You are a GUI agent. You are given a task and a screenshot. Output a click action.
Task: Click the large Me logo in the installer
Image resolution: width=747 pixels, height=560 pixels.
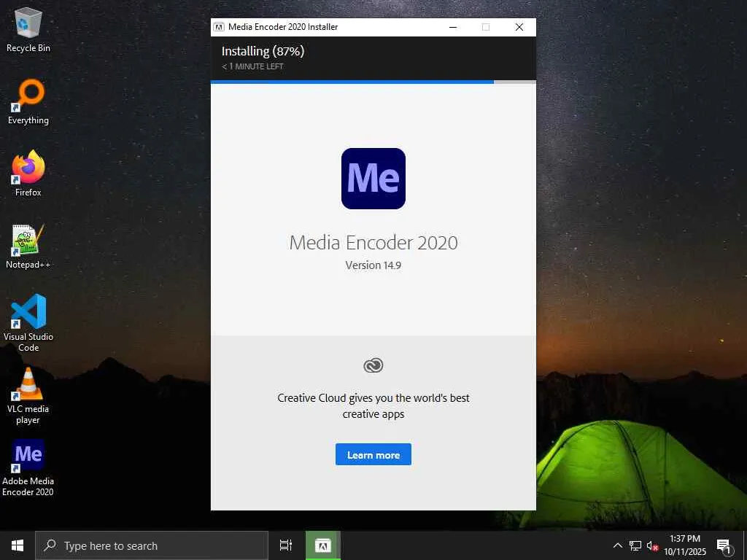coord(373,179)
